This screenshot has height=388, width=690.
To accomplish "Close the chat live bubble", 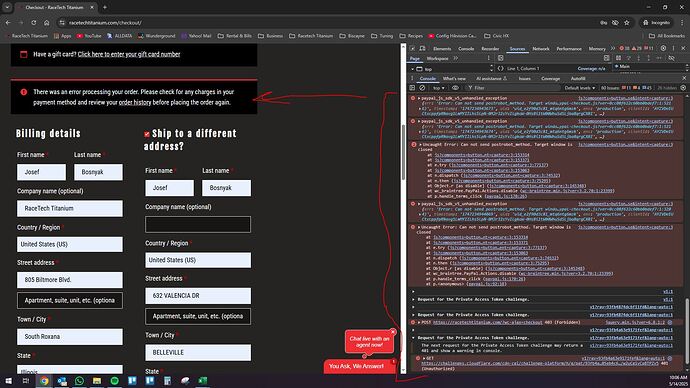I will [x=393, y=332].
